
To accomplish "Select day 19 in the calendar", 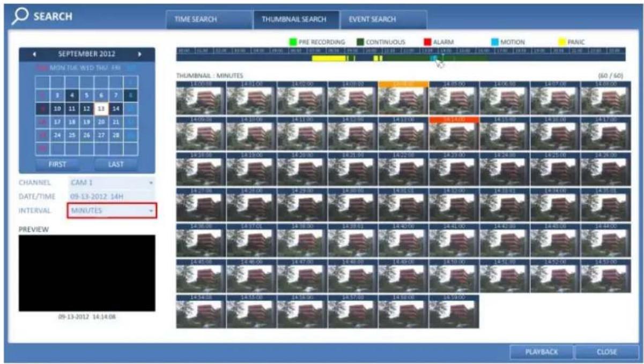I will tap(87, 122).
